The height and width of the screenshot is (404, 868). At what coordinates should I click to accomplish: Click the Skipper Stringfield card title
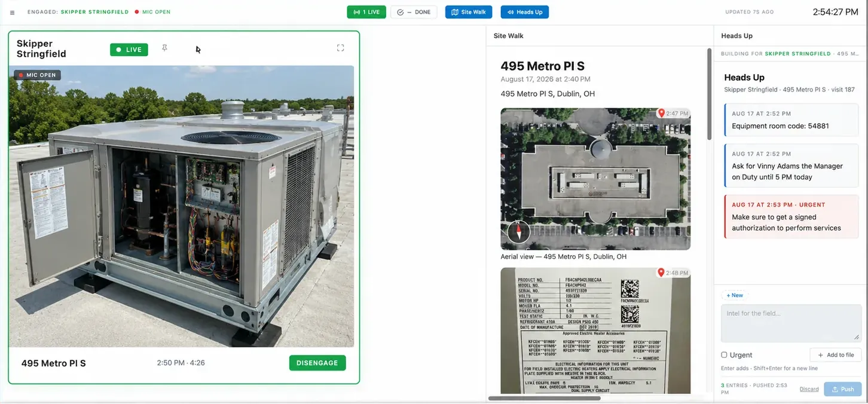[x=41, y=48]
